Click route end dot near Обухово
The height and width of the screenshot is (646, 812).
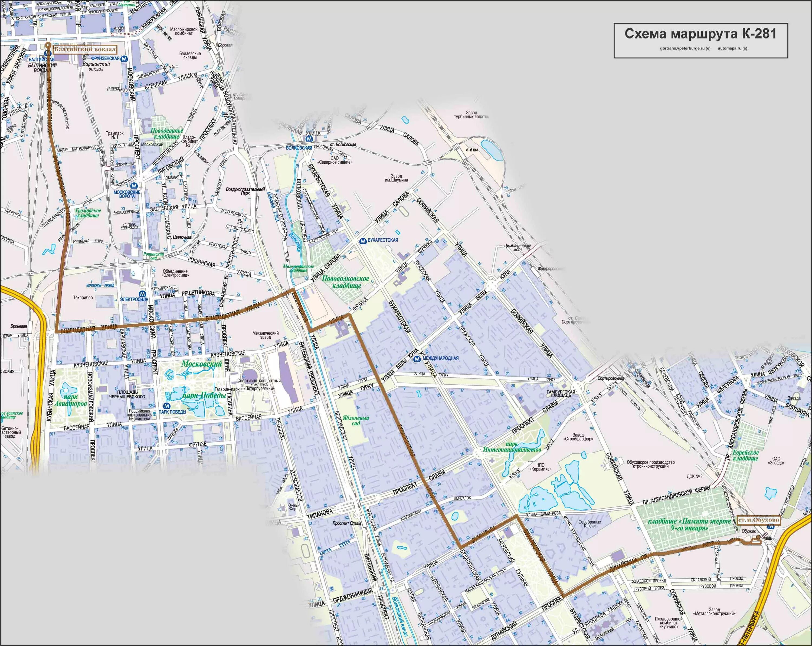[x=758, y=538]
